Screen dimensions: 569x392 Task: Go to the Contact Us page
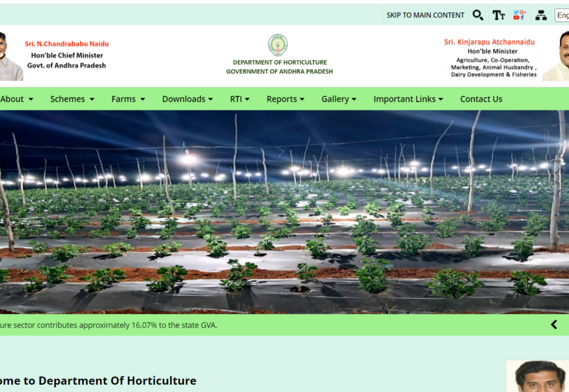pos(481,99)
